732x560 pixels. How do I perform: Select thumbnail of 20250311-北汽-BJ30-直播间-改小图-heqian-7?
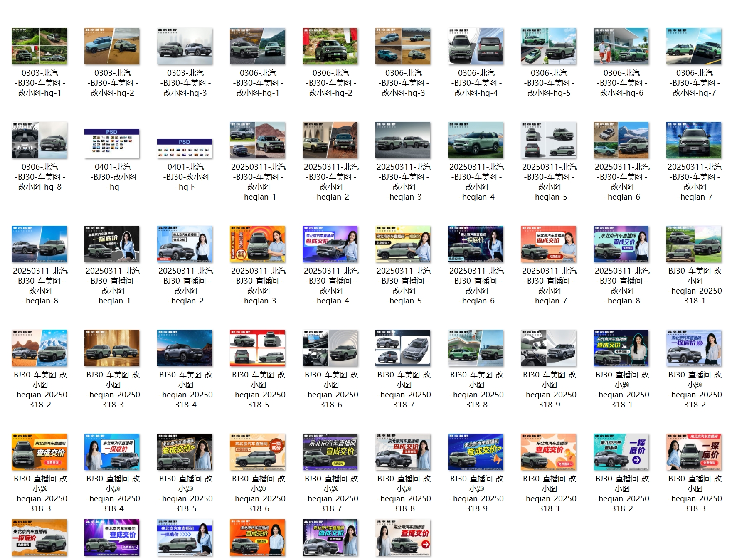[548, 244]
